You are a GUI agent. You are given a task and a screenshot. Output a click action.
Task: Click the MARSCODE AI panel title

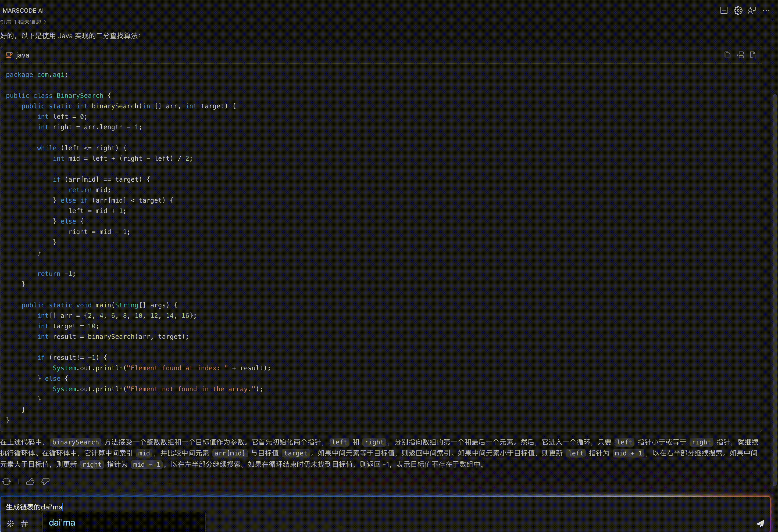coord(23,10)
